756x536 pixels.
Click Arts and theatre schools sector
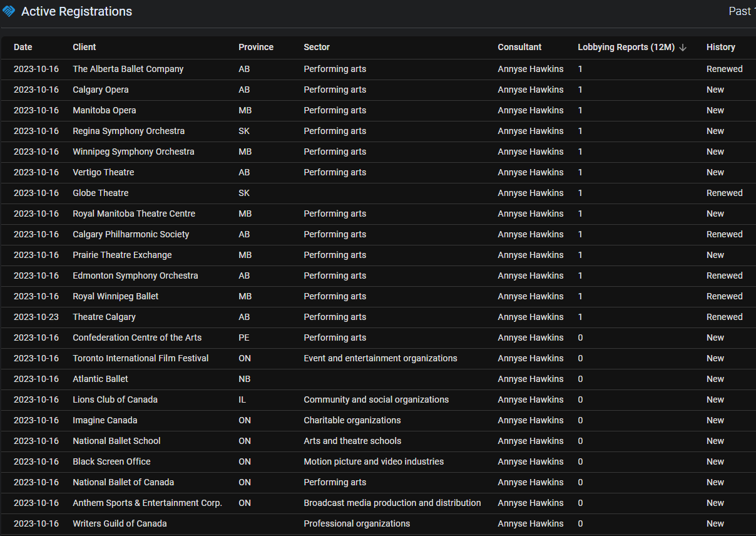point(352,441)
